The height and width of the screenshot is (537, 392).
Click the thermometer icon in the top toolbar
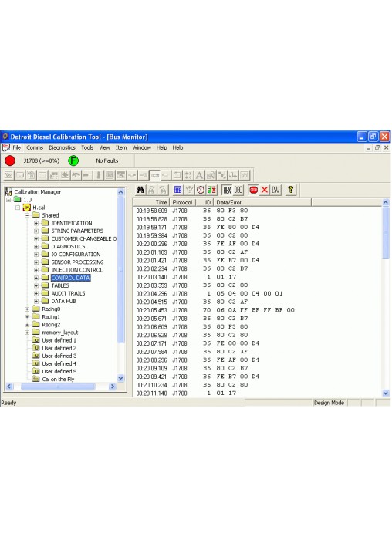point(98,175)
